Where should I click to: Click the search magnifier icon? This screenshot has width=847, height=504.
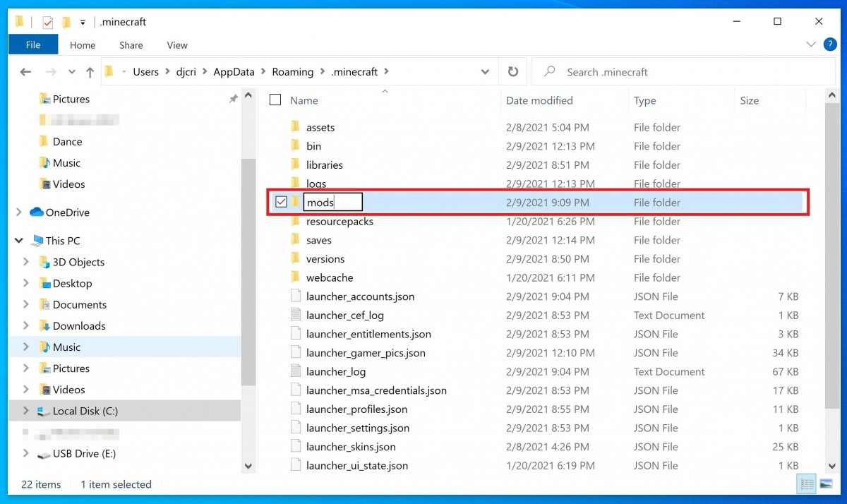[548, 72]
